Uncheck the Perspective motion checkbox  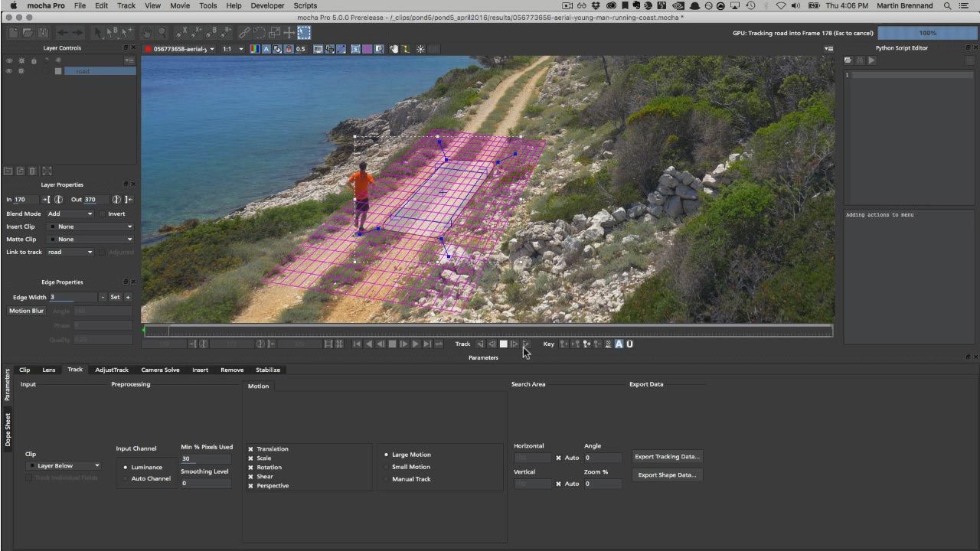point(250,486)
